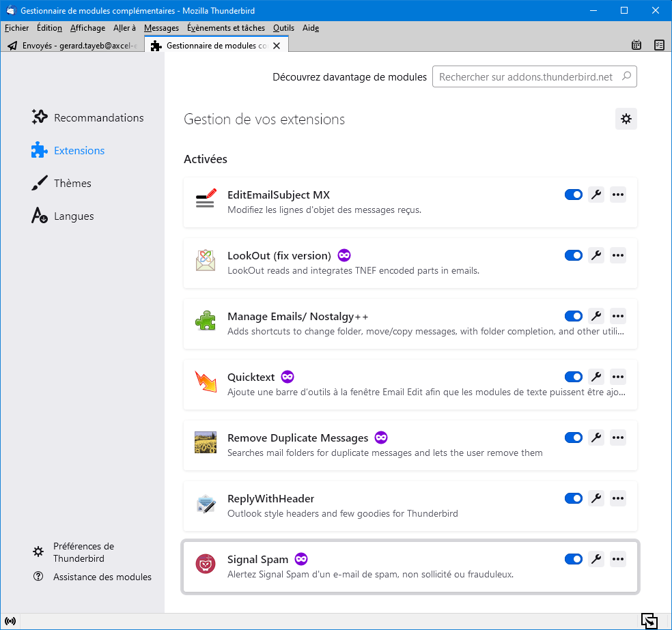Open more options for Quicktext

pos(618,377)
